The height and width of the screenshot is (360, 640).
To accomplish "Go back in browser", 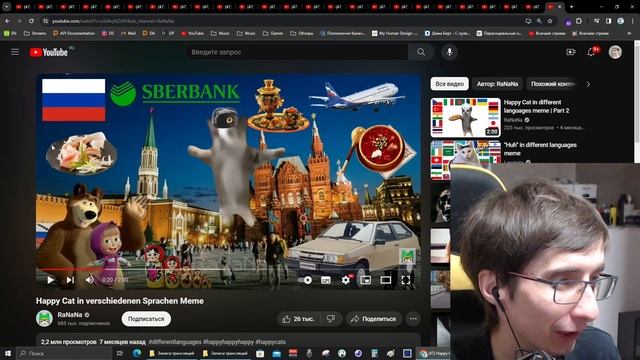I will 7,21.
